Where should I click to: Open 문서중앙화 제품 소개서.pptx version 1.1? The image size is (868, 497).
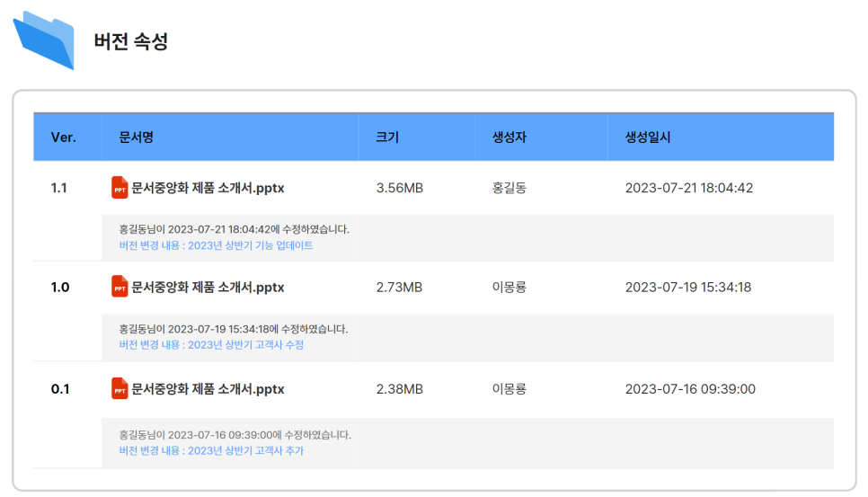pos(208,188)
